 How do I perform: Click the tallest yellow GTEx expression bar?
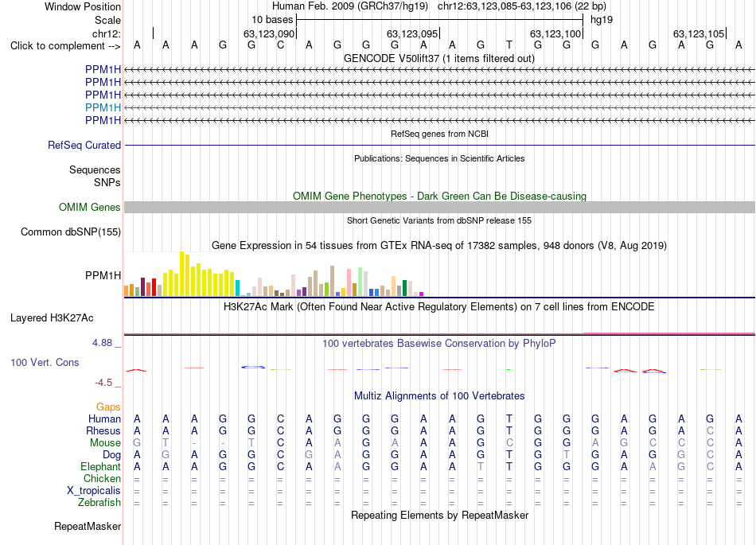click(x=181, y=274)
